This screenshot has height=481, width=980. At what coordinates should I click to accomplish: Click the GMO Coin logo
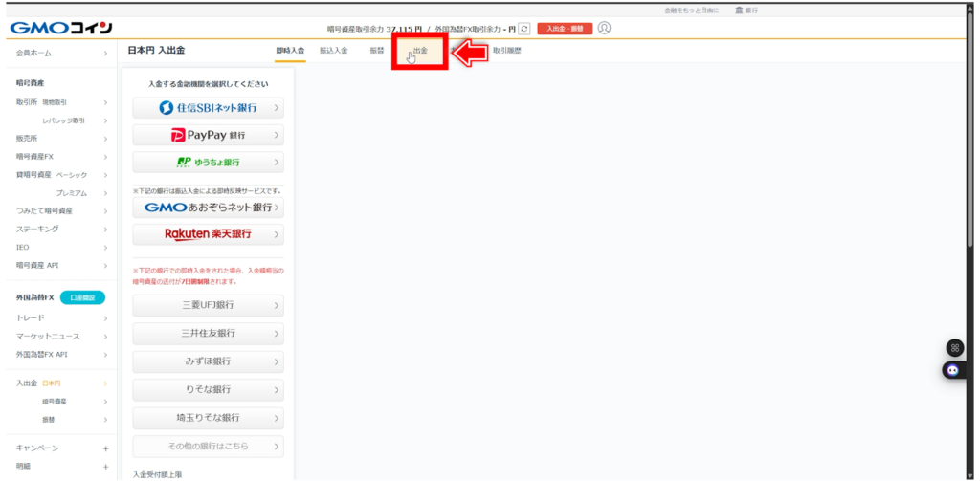click(x=61, y=27)
